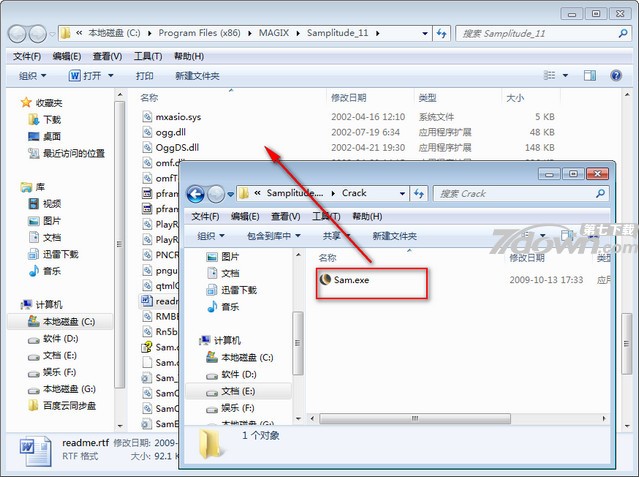639x477 pixels.
Task: Select 148 KB size cell
Action: (x=540, y=148)
